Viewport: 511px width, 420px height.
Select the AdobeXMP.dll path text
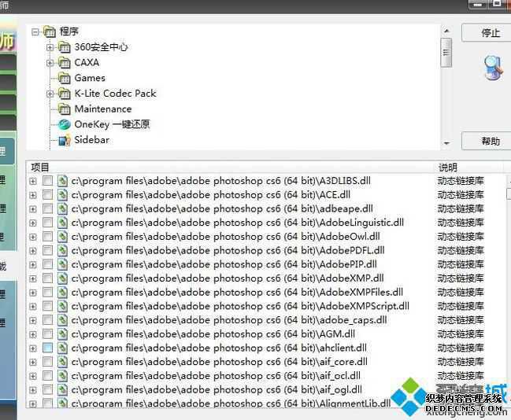[x=228, y=278]
